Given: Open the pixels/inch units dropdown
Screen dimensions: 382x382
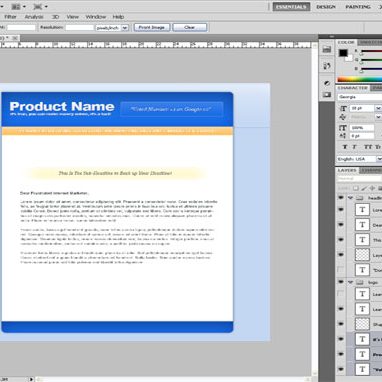Looking at the screenshot, I should (112, 28).
